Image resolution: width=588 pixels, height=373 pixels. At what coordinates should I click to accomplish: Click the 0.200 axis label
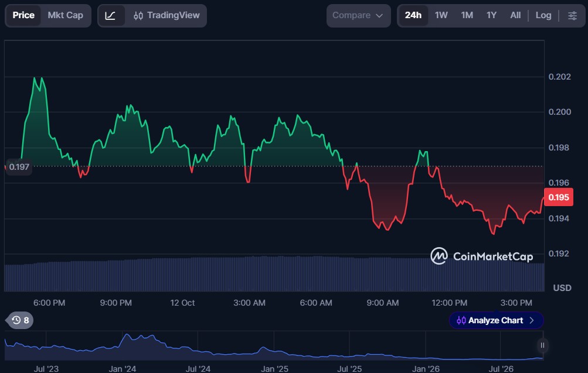click(559, 112)
